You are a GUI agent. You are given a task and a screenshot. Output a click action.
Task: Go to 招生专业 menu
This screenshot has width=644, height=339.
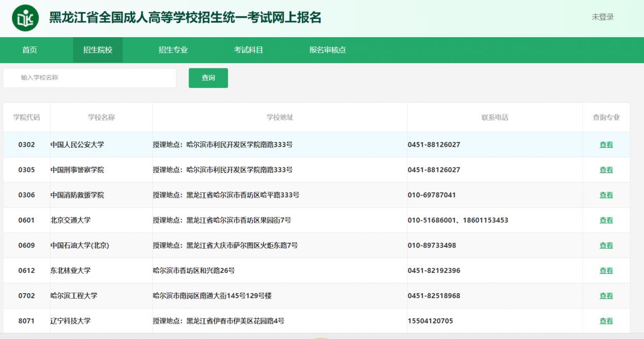pyautogui.click(x=173, y=50)
